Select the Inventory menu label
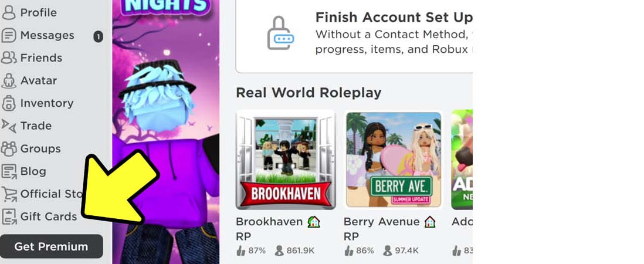 (x=47, y=103)
